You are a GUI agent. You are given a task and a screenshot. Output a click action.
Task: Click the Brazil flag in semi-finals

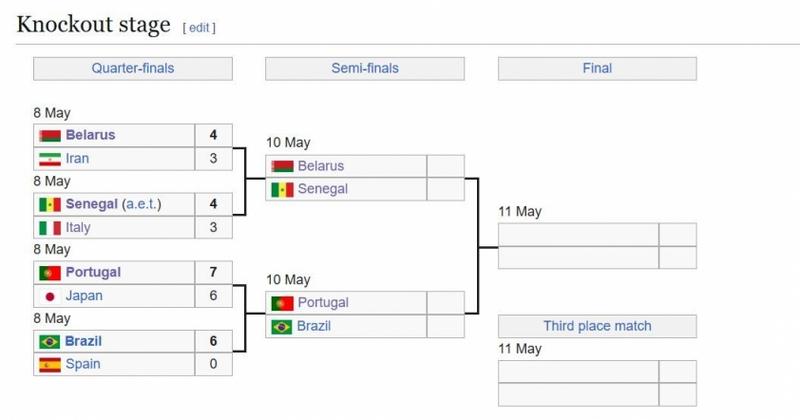[x=282, y=327]
